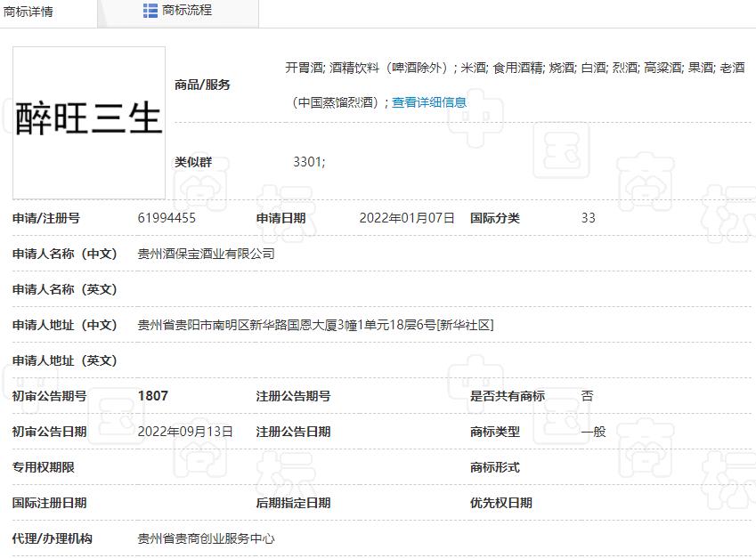
Task: Click the 代理/办理机构 label
Action: pos(52,538)
